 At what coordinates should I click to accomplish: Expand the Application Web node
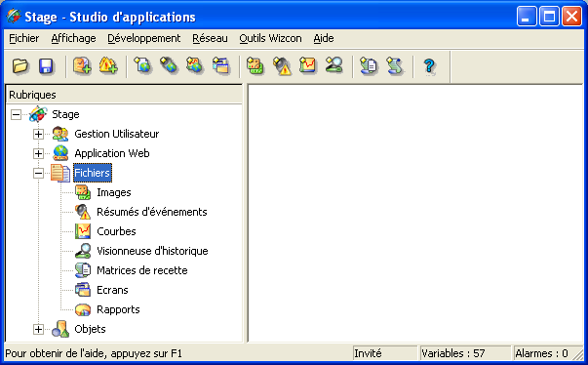[38, 153]
